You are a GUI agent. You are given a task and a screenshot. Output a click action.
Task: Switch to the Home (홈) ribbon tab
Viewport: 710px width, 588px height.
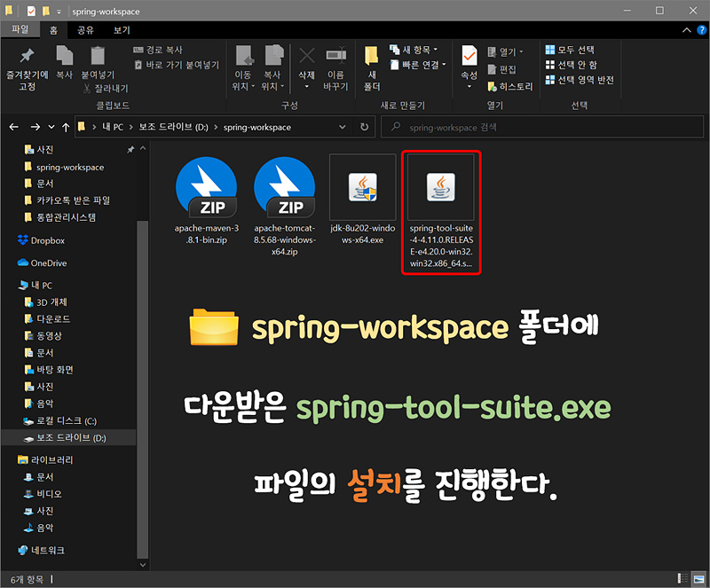pos(53,30)
